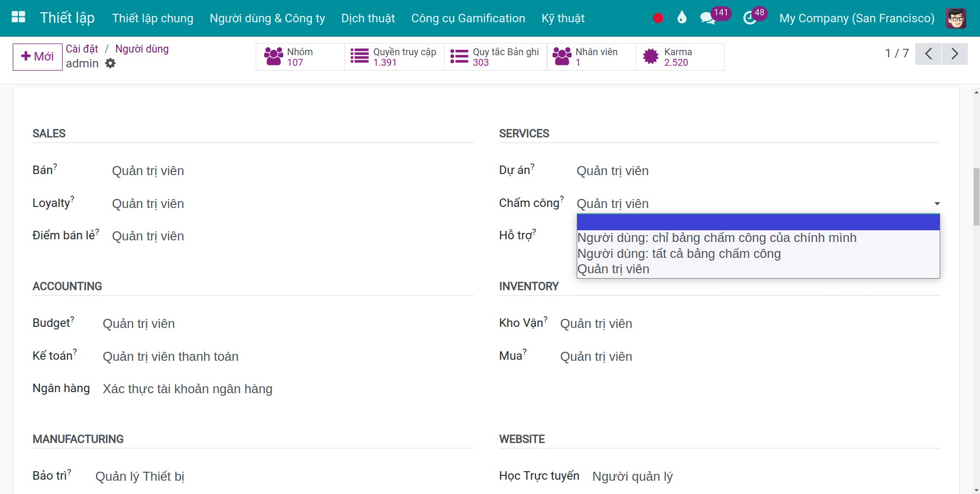Open the Dịch thuật menu
Image resolution: width=980 pixels, height=494 pixels.
tap(368, 18)
